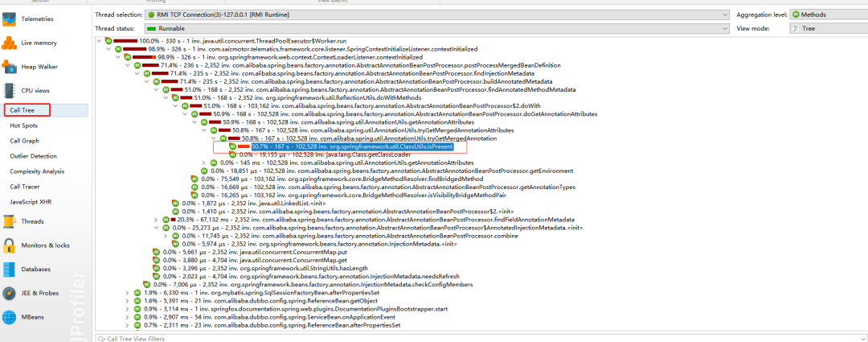The width and height of the screenshot is (868, 342).
Task: Open the MBeans section icon
Action: [10, 317]
